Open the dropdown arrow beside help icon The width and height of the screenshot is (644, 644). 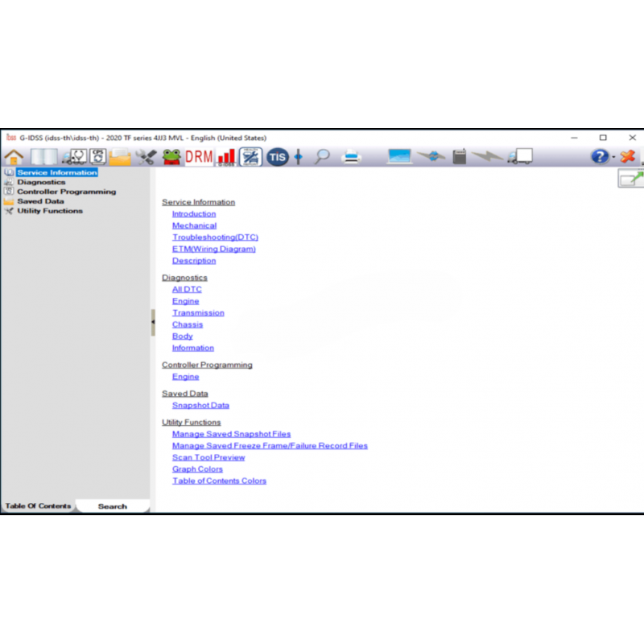tap(613, 157)
